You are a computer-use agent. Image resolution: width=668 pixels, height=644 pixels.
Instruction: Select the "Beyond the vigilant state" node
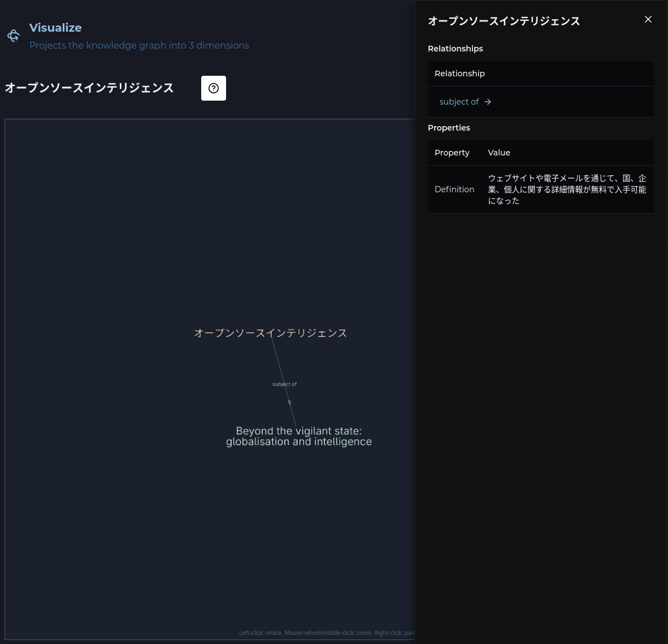point(298,436)
